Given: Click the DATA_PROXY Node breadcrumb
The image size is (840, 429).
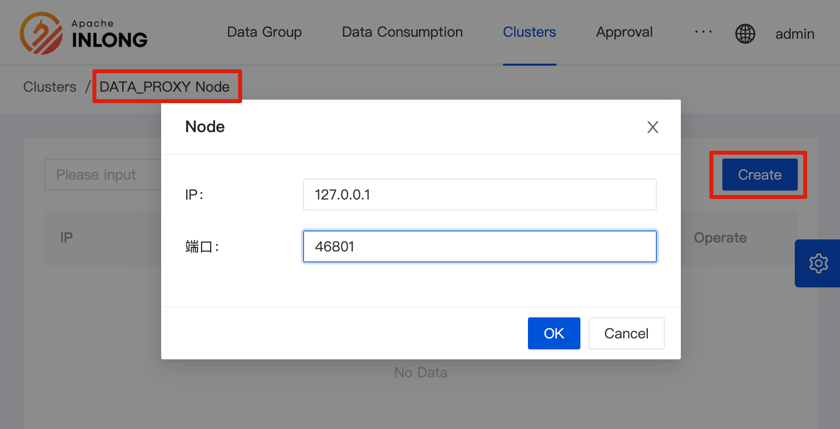Looking at the screenshot, I should point(165,87).
